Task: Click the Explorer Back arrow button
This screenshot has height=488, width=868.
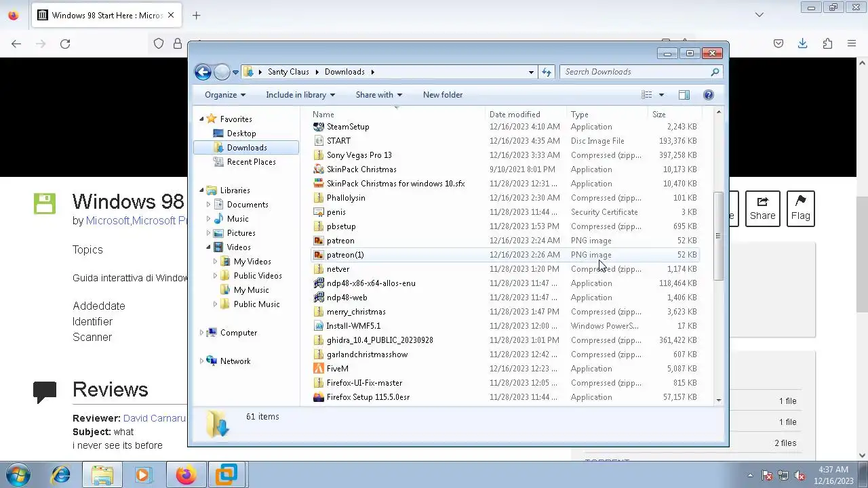Action: click(x=203, y=72)
